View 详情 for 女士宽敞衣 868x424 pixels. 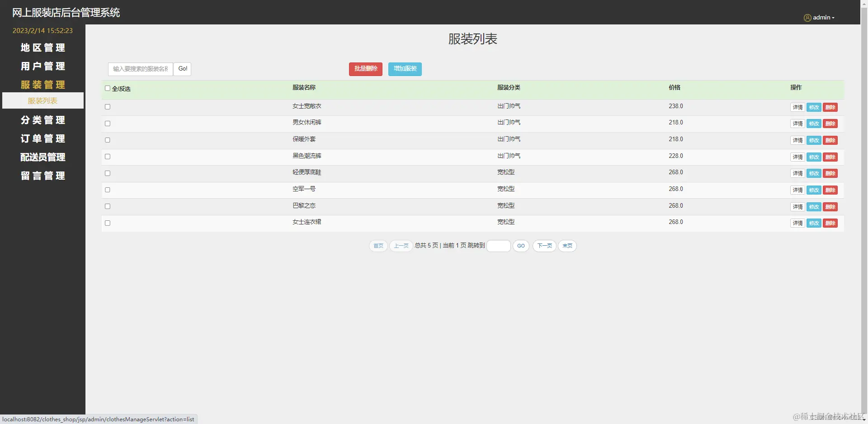[797, 107]
